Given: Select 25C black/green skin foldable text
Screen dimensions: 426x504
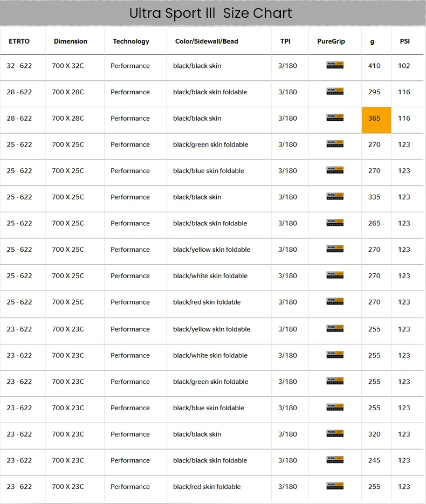Looking at the screenshot, I should pos(211,144).
